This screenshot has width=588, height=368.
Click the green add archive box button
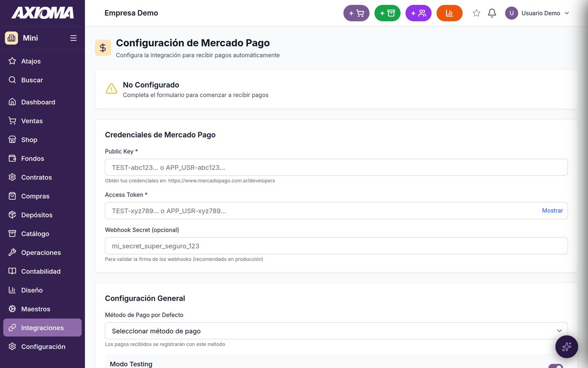coord(387,13)
